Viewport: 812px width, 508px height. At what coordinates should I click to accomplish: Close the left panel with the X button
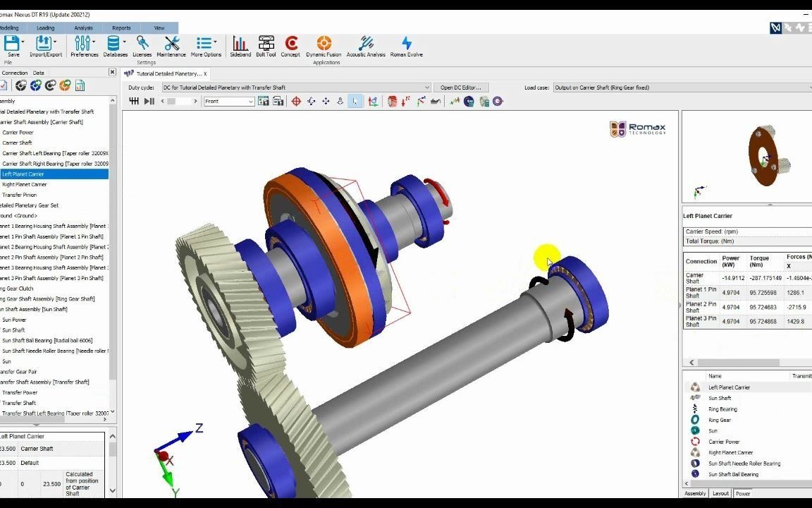point(112,72)
